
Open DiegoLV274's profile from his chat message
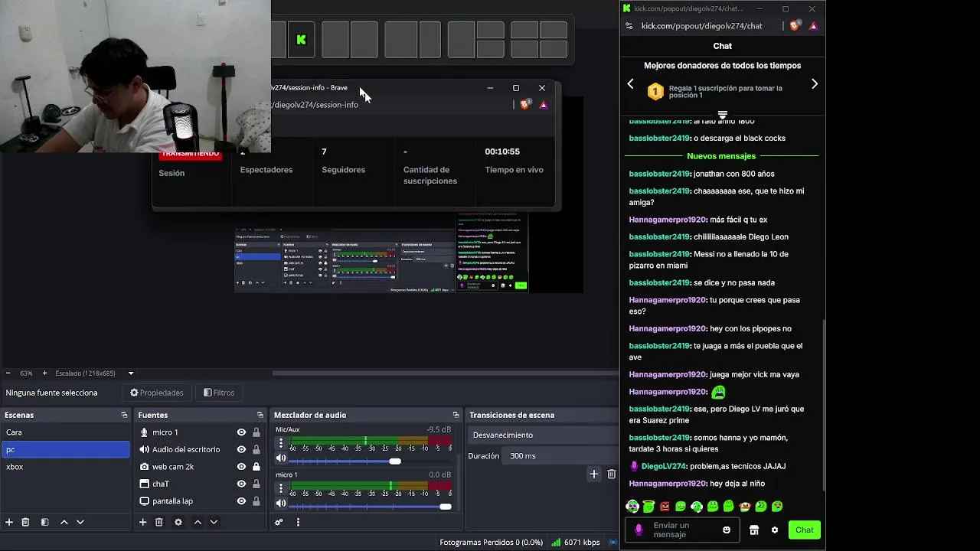point(665,466)
